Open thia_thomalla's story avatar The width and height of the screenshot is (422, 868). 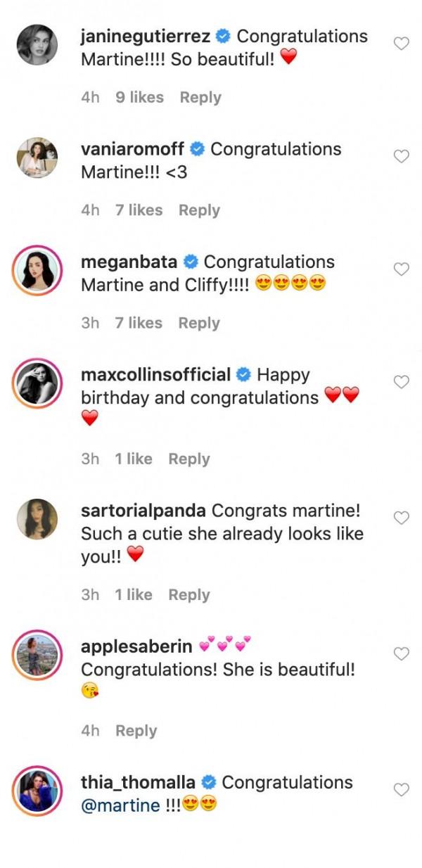point(37,791)
